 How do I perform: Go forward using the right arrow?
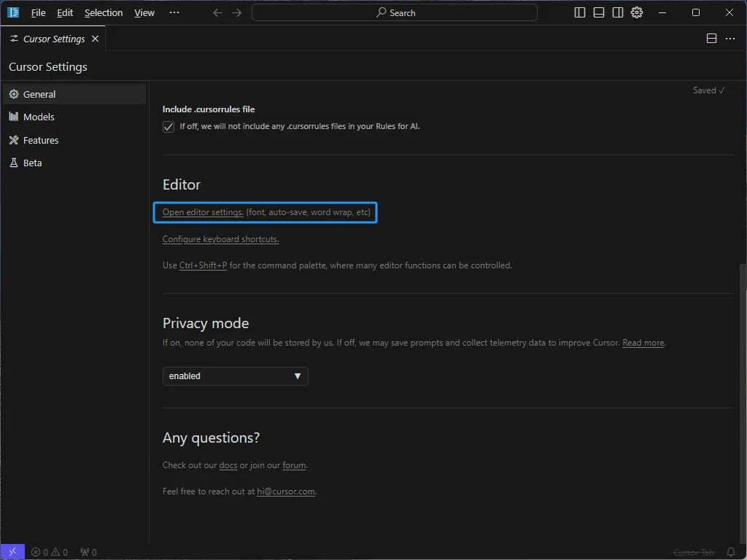[237, 13]
